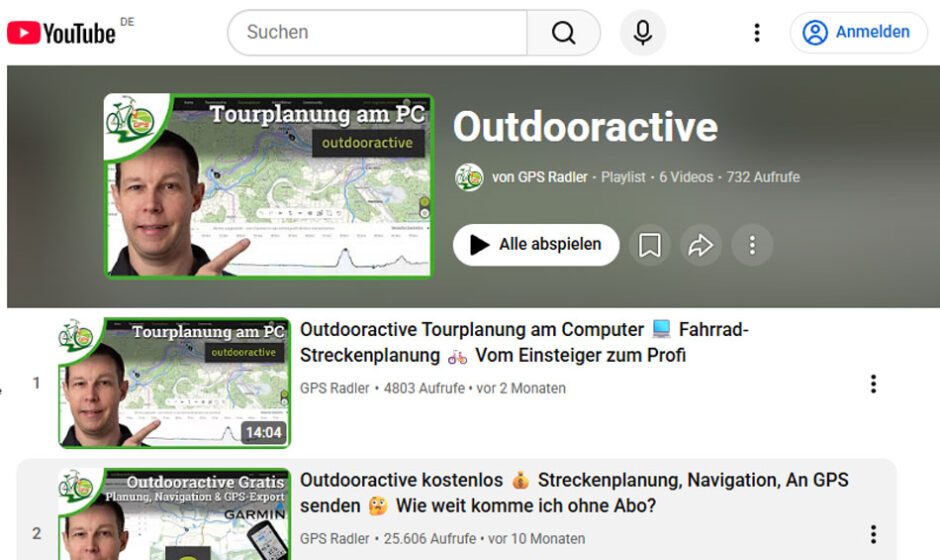This screenshot has width=940, height=560.
Task: Open the video titled Outdooractive kostenlos Streckenplanung
Action: pyautogui.click(x=574, y=493)
